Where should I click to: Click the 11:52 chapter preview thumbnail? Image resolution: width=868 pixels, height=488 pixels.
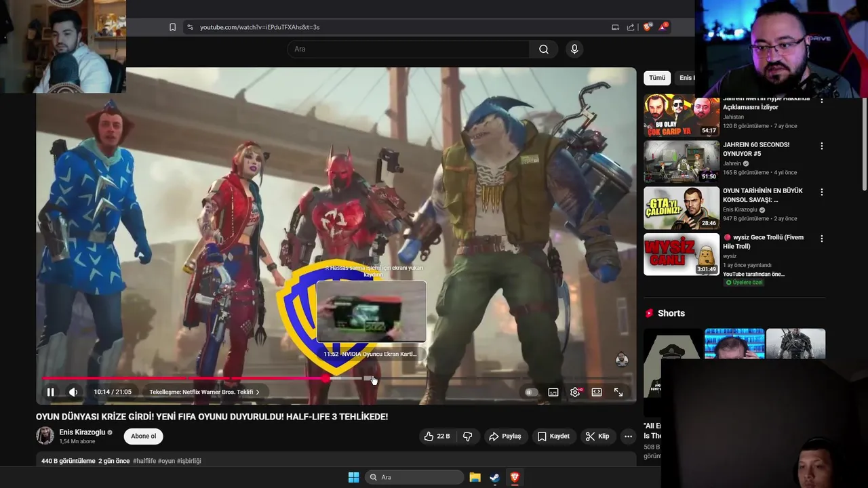(x=372, y=312)
